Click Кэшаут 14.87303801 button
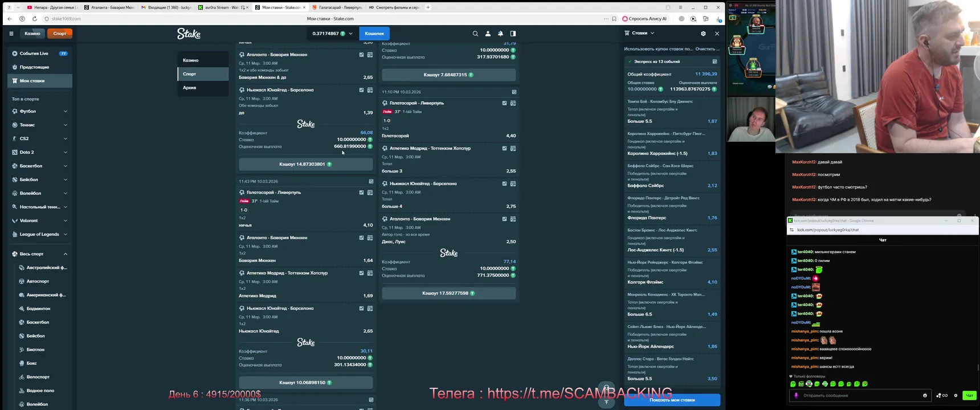 coord(306,164)
